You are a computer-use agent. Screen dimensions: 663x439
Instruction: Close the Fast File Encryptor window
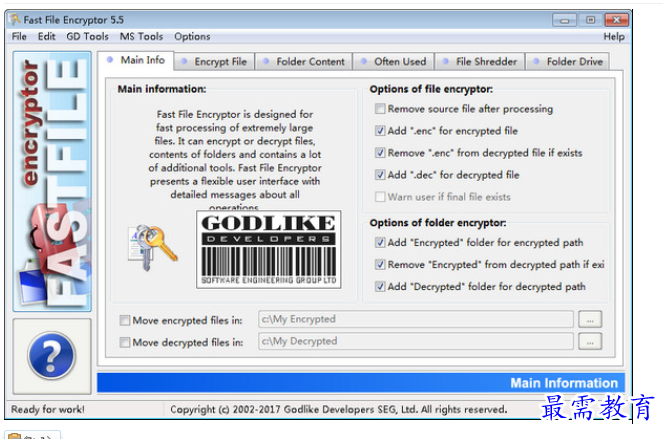point(616,20)
